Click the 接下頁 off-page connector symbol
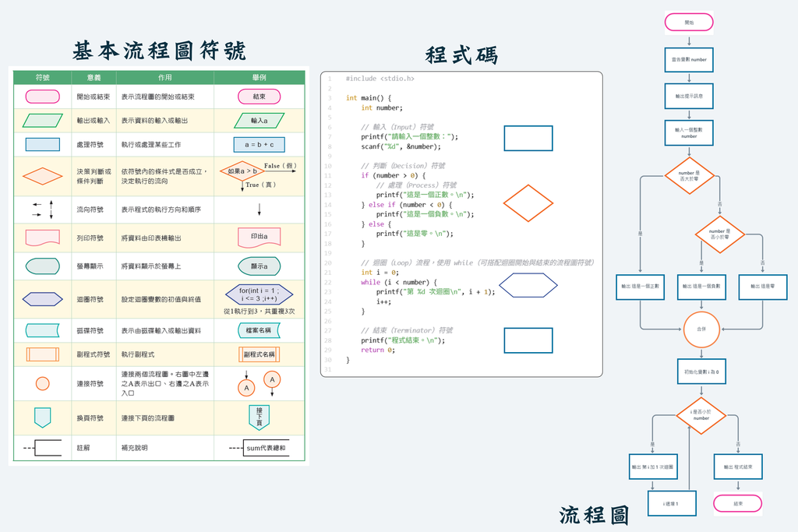 click(x=259, y=417)
